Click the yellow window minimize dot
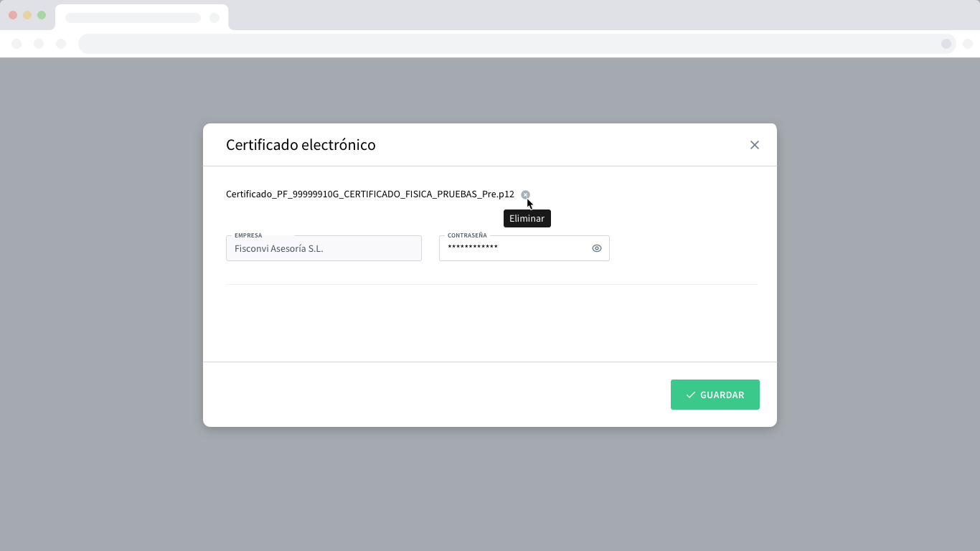This screenshot has width=980, height=551. coord(27,15)
